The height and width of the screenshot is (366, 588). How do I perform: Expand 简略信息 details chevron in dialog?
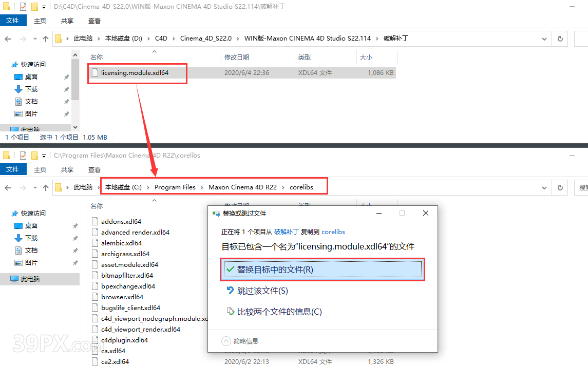226,341
